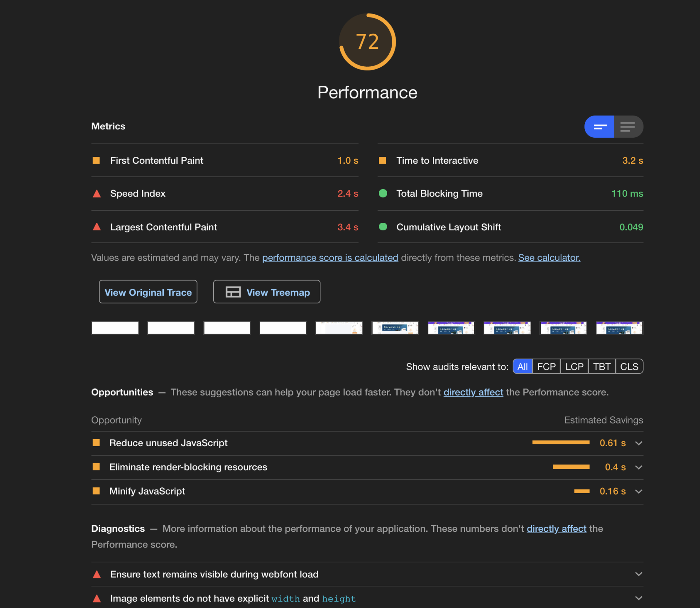Click the Reduce unused JavaScript savings bar
Image resolution: width=700 pixels, height=608 pixels.
[561, 443]
